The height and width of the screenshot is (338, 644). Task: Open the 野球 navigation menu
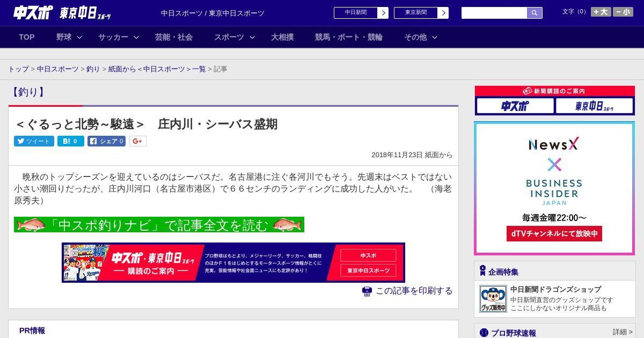tap(64, 37)
